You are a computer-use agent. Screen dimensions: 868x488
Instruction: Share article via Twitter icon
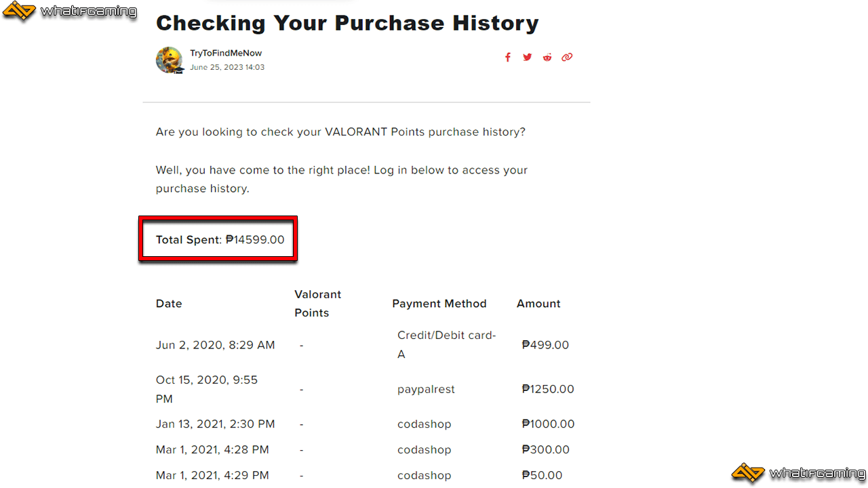click(527, 57)
